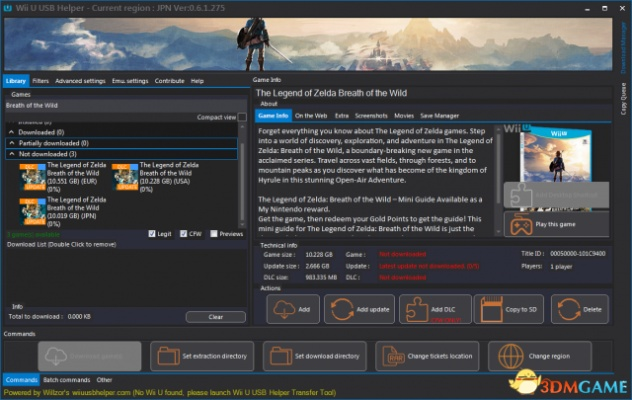Open the Help tab
The width and height of the screenshot is (632, 400).
click(197, 81)
